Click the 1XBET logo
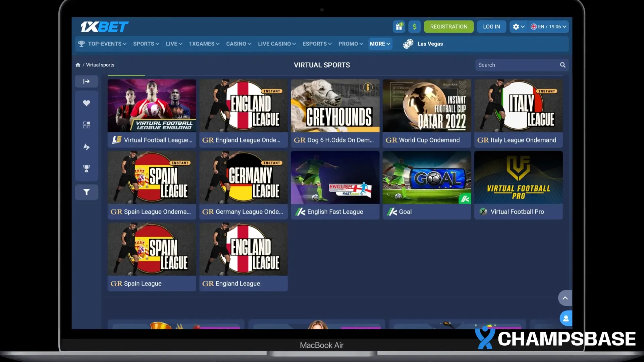644x362 pixels. pyautogui.click(x=105, y=27)
